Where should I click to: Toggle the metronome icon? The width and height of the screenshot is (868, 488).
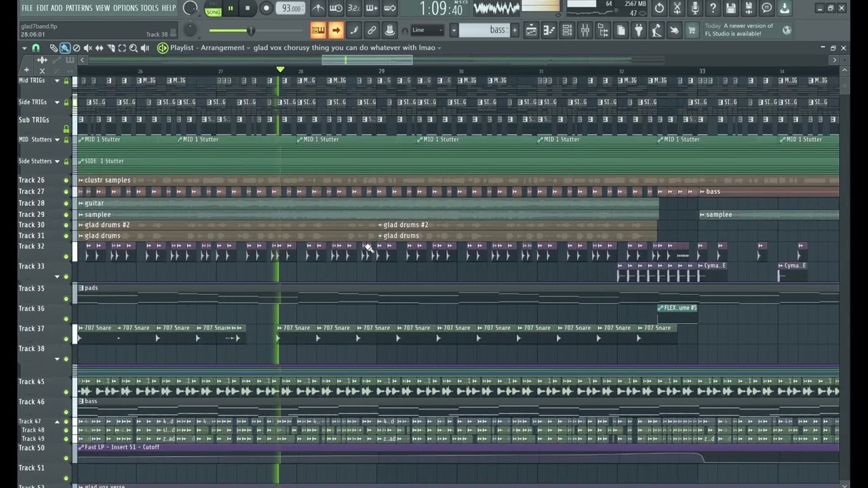point(317,8)
